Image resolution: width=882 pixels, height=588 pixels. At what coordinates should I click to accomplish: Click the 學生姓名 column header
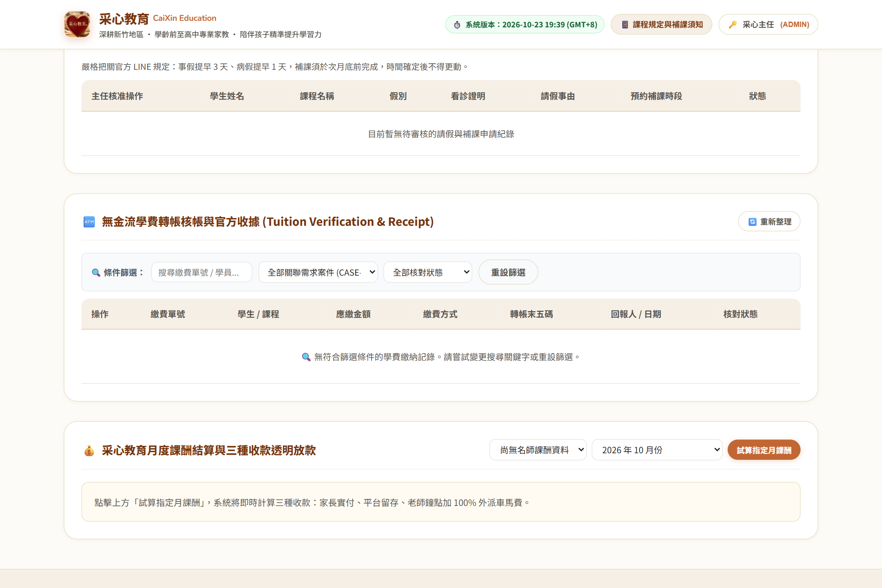click(x=227, y=96)
